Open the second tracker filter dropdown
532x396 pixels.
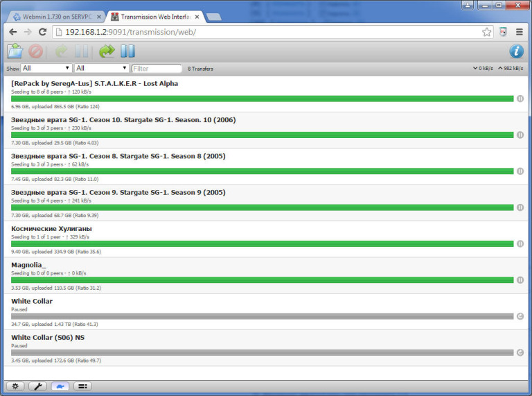pos(101,68)
